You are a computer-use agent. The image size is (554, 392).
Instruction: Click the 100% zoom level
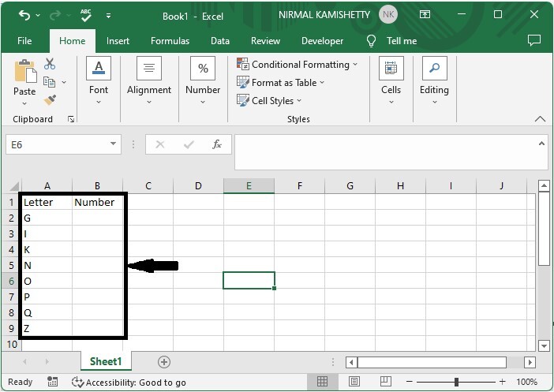pyautogui.click(x=526, y=382)
